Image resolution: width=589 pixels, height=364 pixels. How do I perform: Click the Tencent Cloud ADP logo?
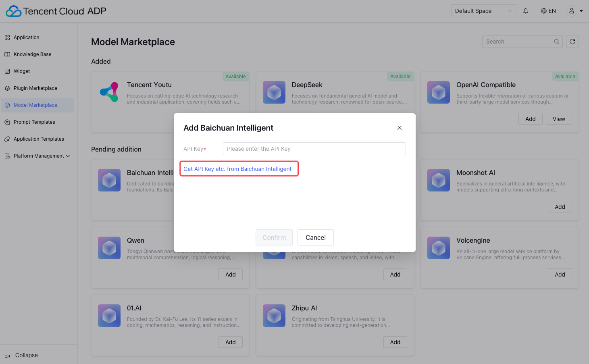point(56,11)
